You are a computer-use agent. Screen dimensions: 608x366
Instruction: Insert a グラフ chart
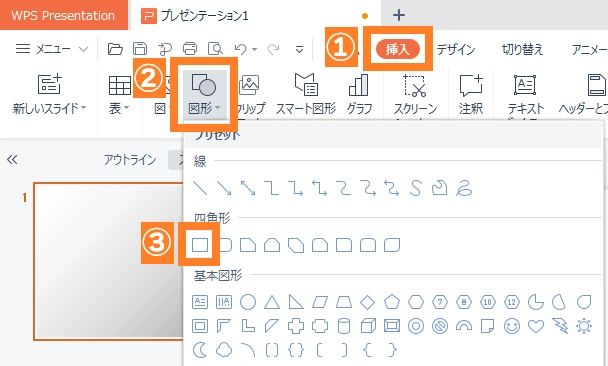[359, 95]
